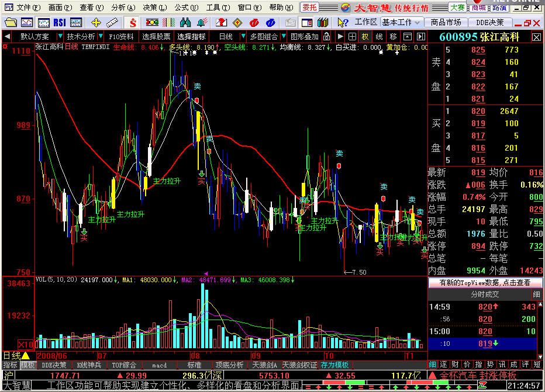Click the 委托 order button
The height and width of the screenshot is (392, 545).
[x=309, y=7]
